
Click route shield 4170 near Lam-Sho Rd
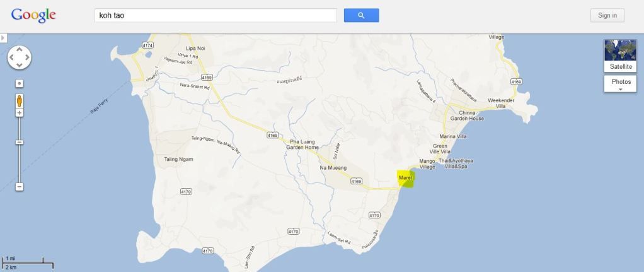point(208,251)
